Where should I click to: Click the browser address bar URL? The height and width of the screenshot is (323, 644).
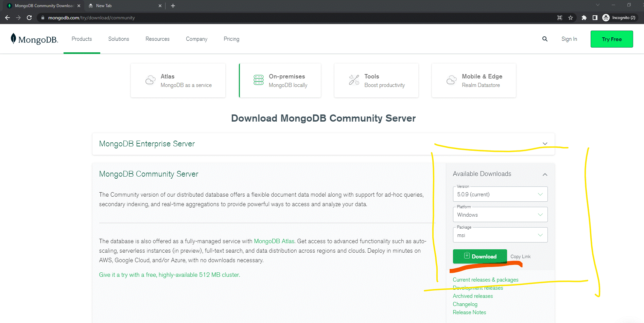[91, 18]
